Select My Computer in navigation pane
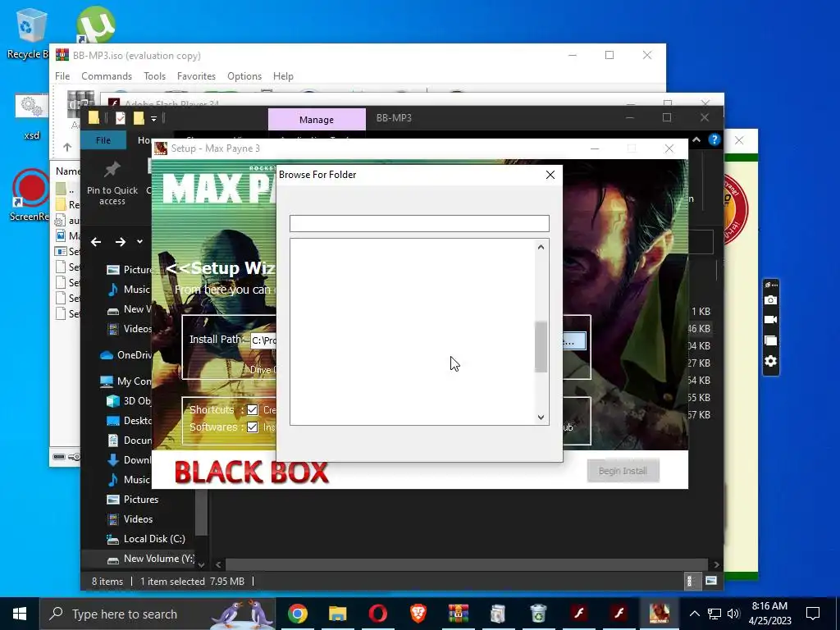Screen dimensions: 840x630 click(x=126, y=381)
